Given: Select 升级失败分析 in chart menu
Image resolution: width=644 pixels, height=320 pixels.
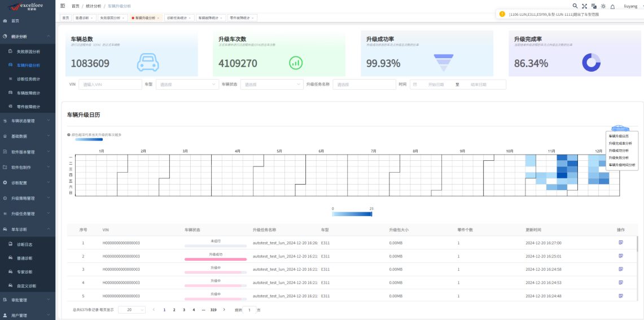Looking at the screenshot, I should [x=619, y=157].
